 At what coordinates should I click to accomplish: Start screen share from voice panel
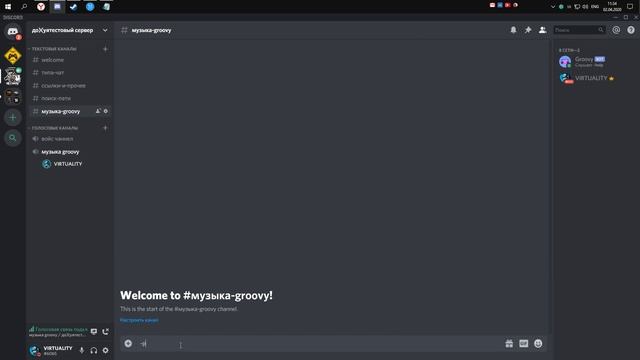[94, 331]
